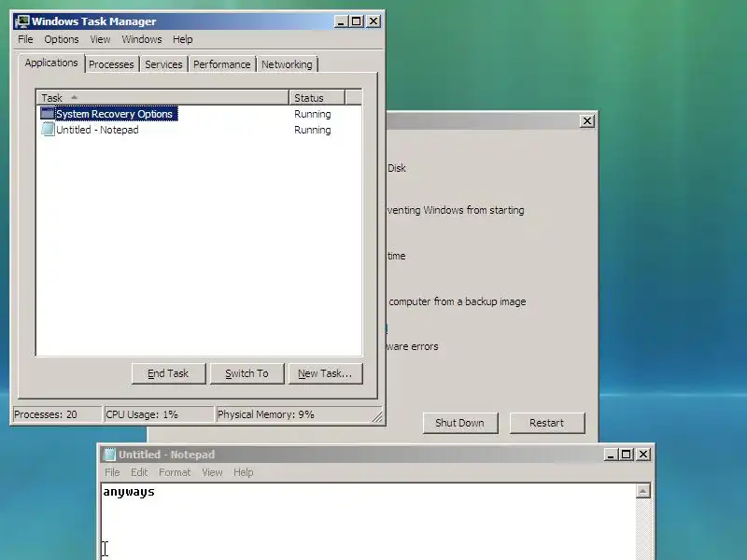Open Notepad View menu
The height and width of the screenshot is (560, 747).
212,472
